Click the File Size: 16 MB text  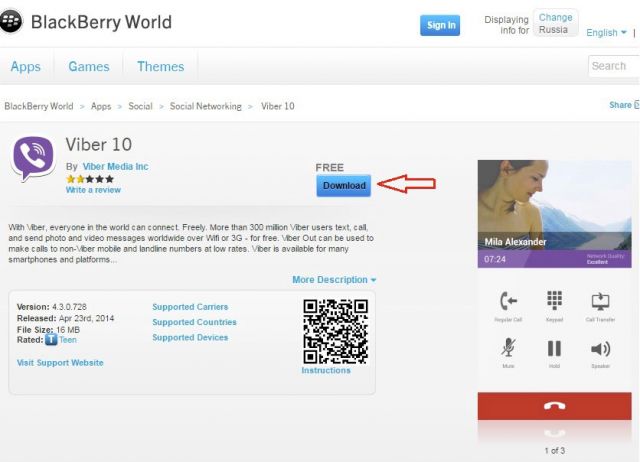pyautogui.click(x=48, y=330)
